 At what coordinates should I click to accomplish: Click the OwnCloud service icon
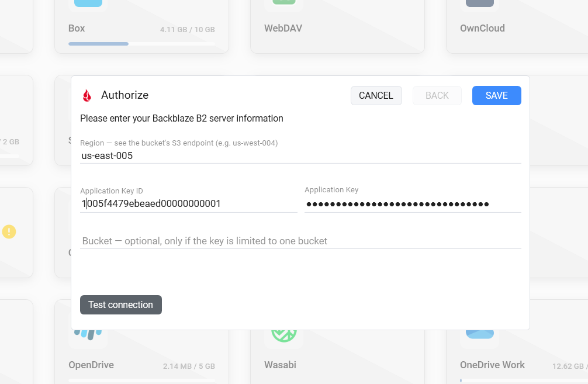coord(480,4)
